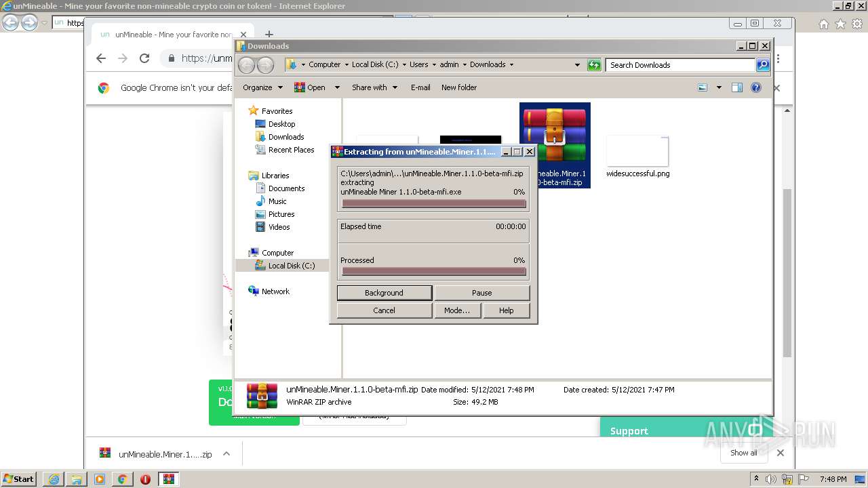Open Windows Explorer folder taskbar icon
This screenshot has width=868, height=488.
[77, 479]
